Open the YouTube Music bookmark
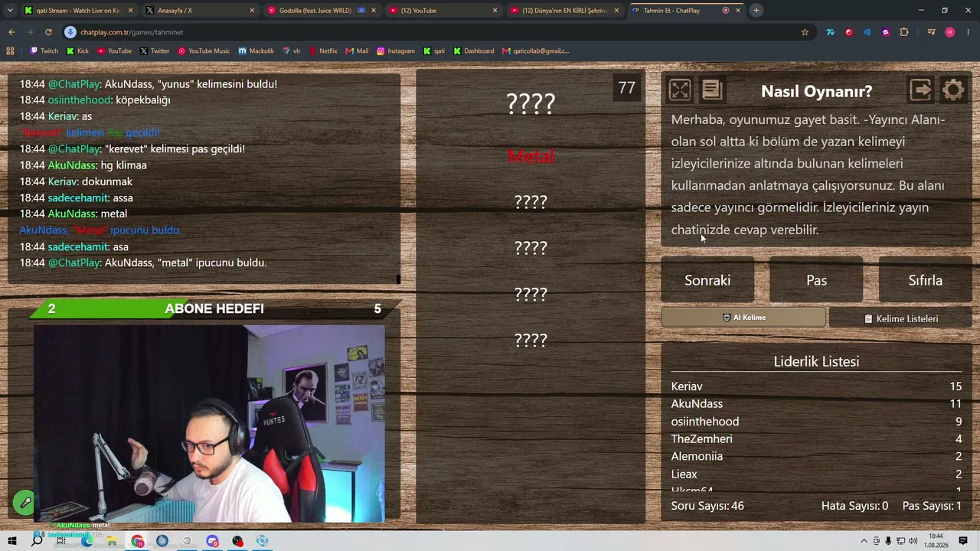Viewport: 980px width, 551px height. click(204, 51)
